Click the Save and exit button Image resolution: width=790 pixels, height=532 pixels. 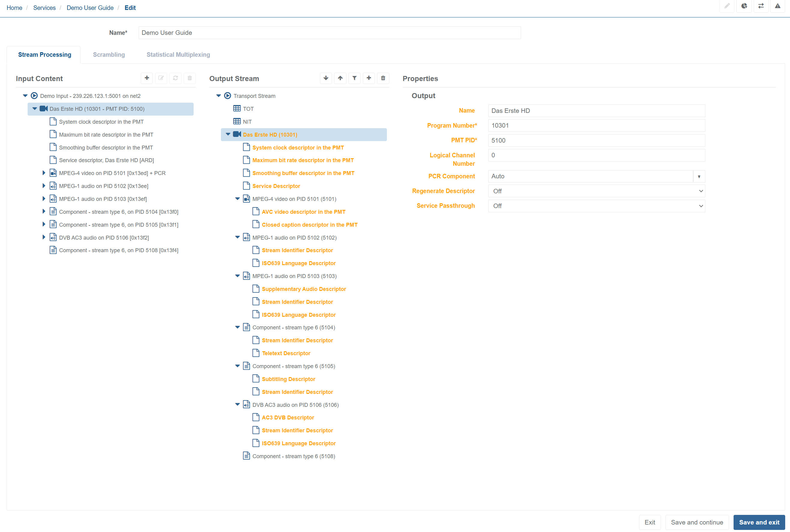(x=759, y=522)
